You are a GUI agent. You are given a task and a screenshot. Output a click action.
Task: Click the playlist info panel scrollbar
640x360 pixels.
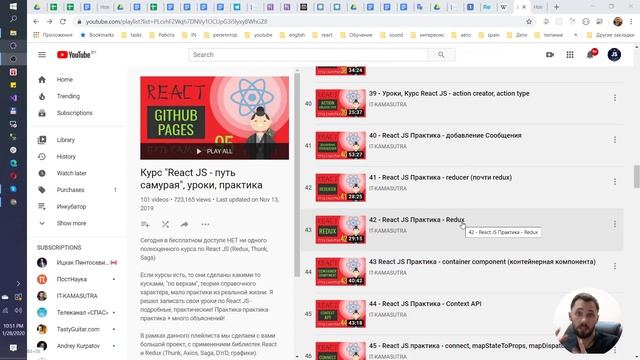pyautogui.click(x=297, y=176)
